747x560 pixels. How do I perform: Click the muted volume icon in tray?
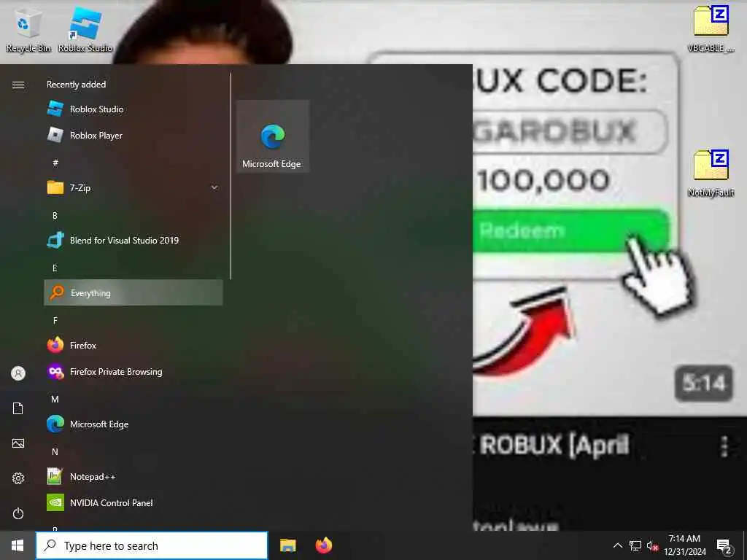pyautogui.click(x=653, y=545)
